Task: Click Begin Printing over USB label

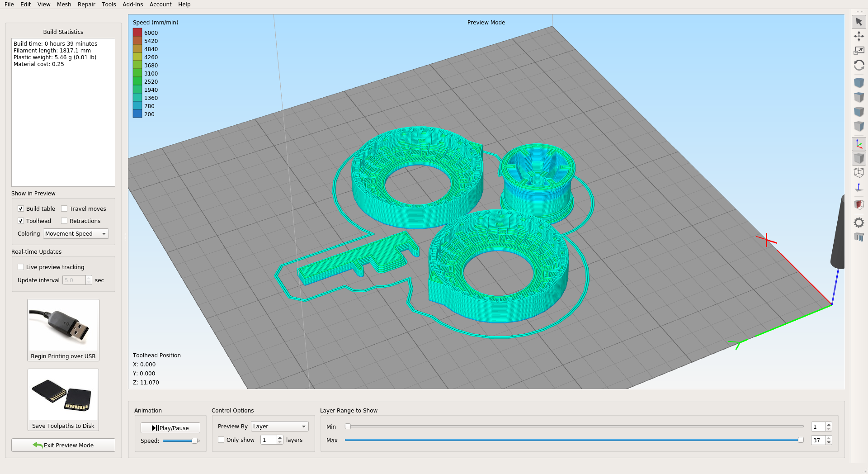Action: coord(63,356)
